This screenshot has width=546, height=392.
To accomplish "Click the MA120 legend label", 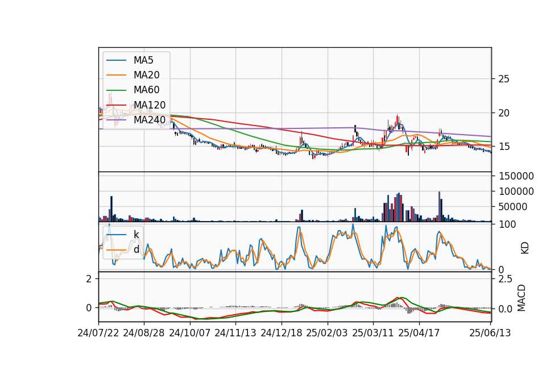I will 150,105.
